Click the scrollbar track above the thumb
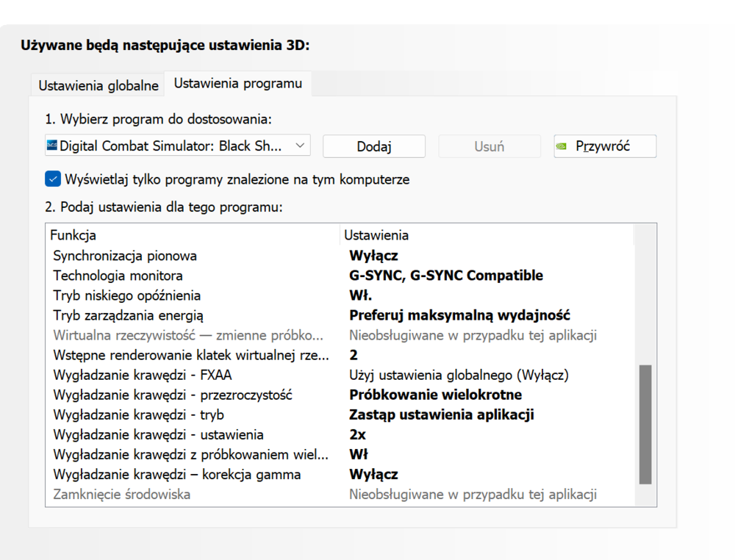The height and width of the screenshot is (560, 735). point(645,295)
